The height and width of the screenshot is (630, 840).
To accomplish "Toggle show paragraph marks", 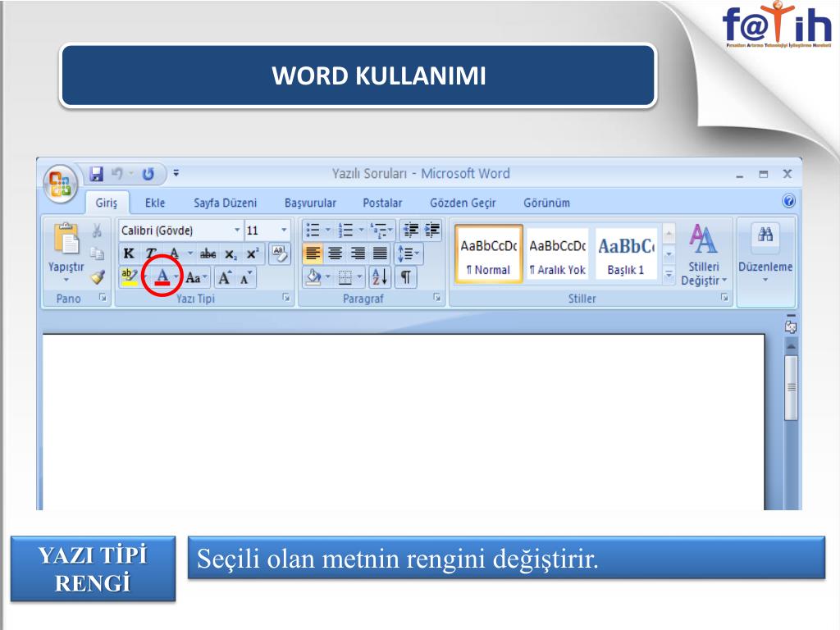I will pos(405,277).
